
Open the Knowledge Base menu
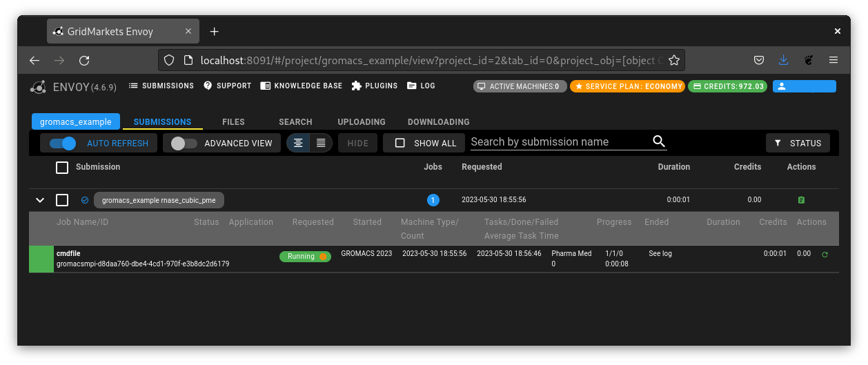[302, 86]
